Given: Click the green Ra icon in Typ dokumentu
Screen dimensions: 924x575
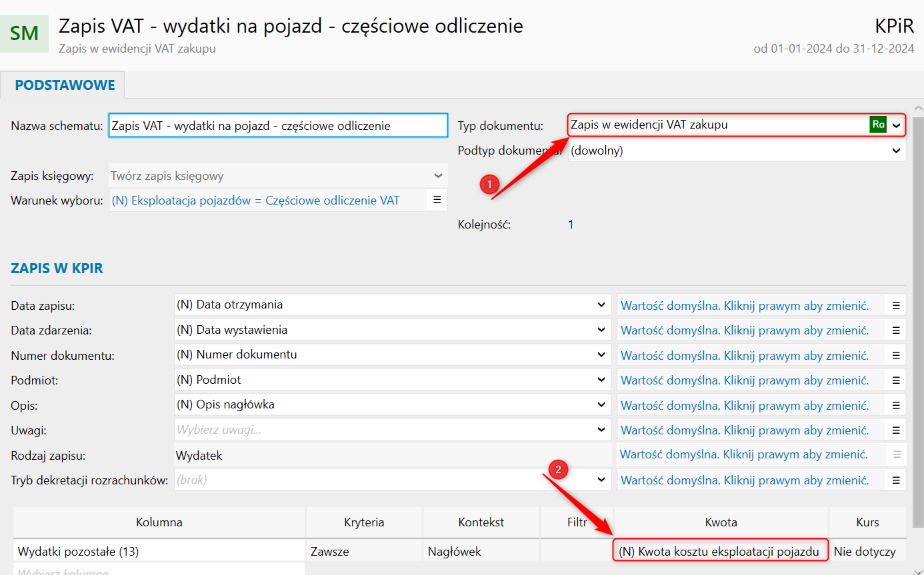Looking at the screenshot, I should [878, 125].
